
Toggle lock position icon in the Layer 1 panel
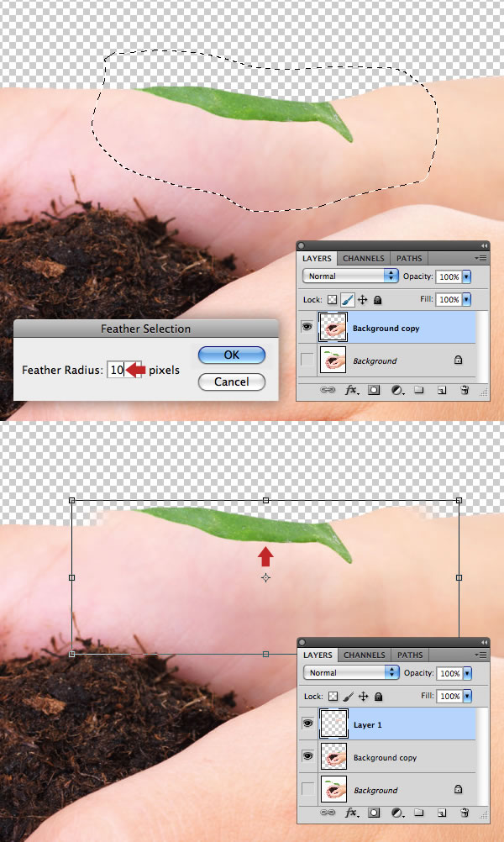[x=364, y=697]
